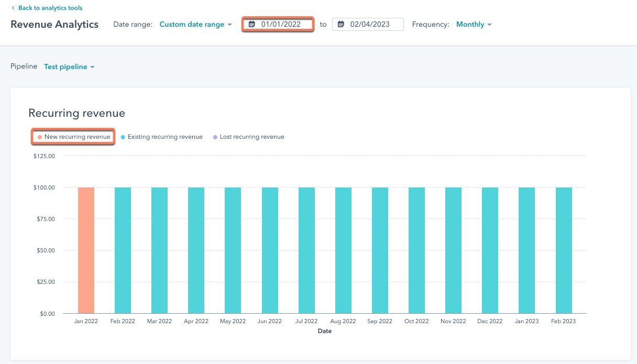Select the Revenue Analytics heading
Viewport: 637px width, 364px height.
pyautogui.click(x=54, y=24)
